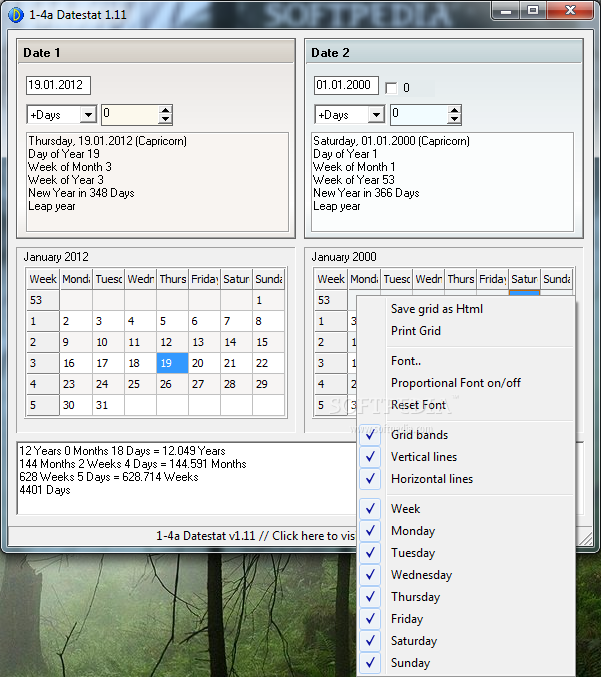The image size is (601, 677).
Task: Choose Save grid as Html
Action: pyautogui.click(x=466, y=309)
